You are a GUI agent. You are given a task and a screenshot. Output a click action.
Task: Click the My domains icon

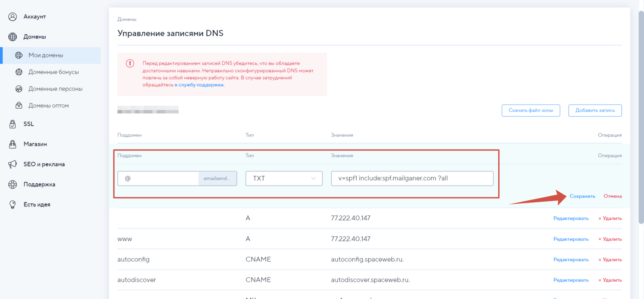(x=19, y=55)
